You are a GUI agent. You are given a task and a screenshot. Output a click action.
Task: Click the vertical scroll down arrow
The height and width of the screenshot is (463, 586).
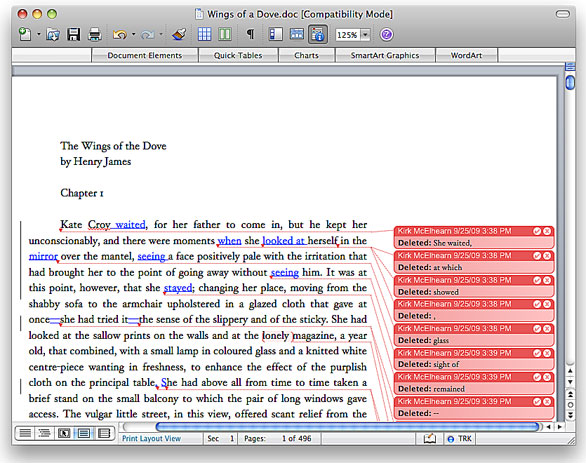[x=570, y=382]
